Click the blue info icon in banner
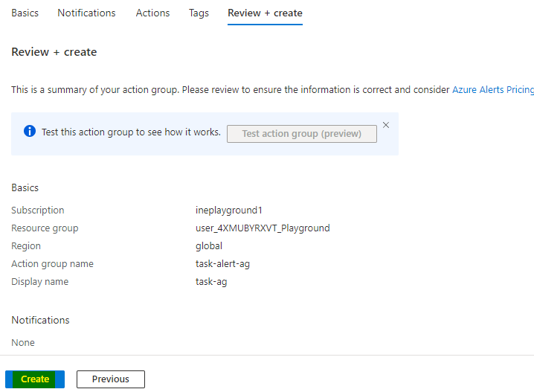Screen dimensions: 534x392 [30, 132]
